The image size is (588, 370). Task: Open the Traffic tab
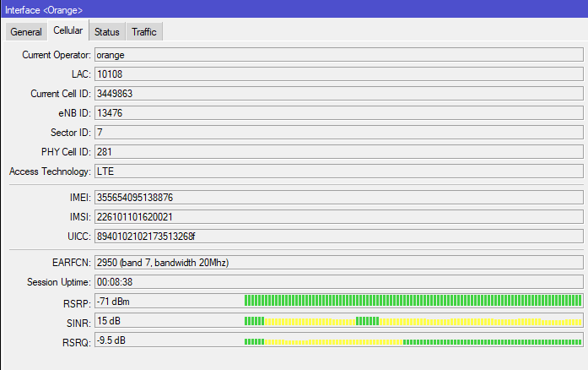tap(144, 32)
